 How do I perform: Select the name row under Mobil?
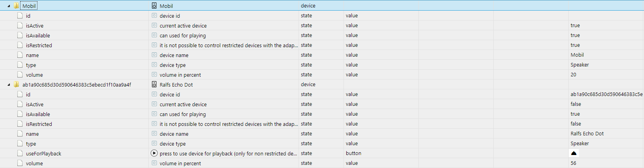(32, 55)
